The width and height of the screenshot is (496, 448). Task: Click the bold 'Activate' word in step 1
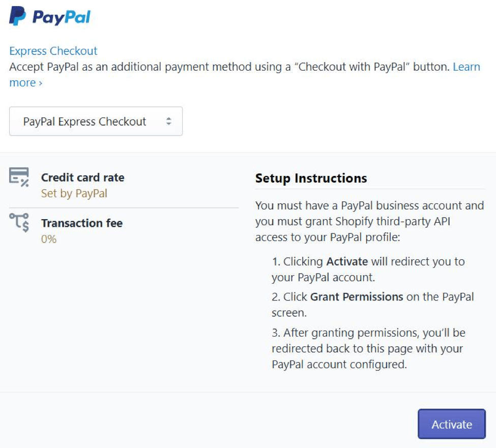click(x=347, y=261)
